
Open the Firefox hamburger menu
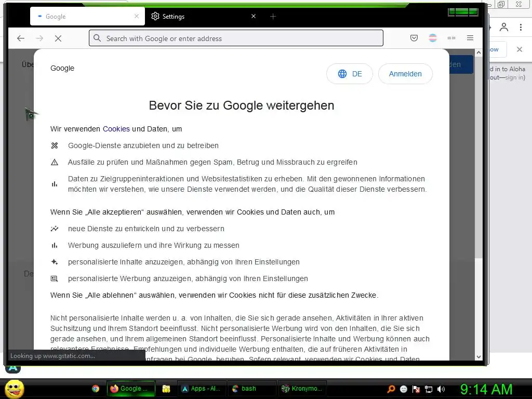(470, 38)
